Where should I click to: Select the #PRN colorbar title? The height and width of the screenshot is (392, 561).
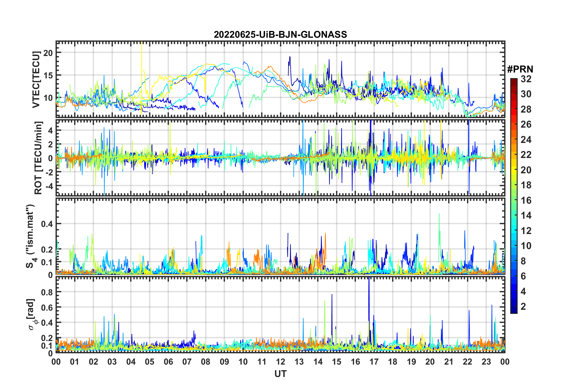click(520, 69)
